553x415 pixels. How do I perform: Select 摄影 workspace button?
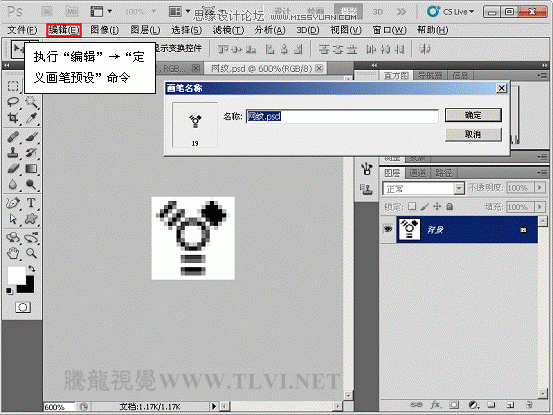[348, 11]
